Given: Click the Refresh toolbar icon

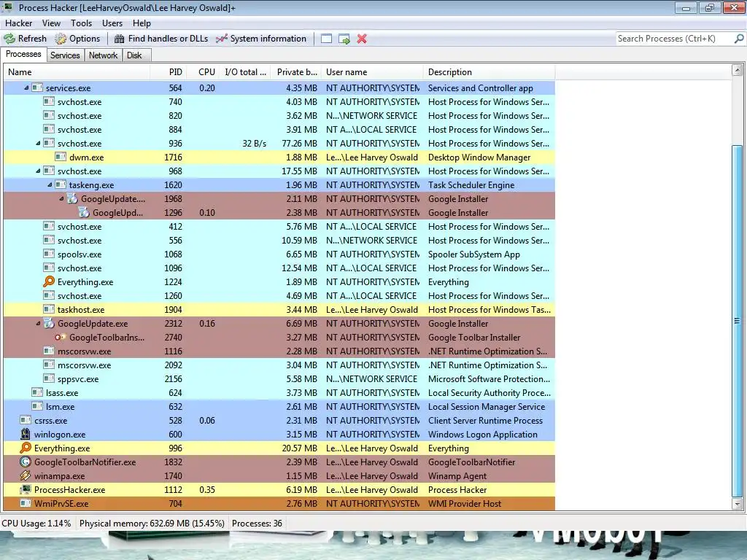Looking at the screenshot, I should tap(9, 39).
